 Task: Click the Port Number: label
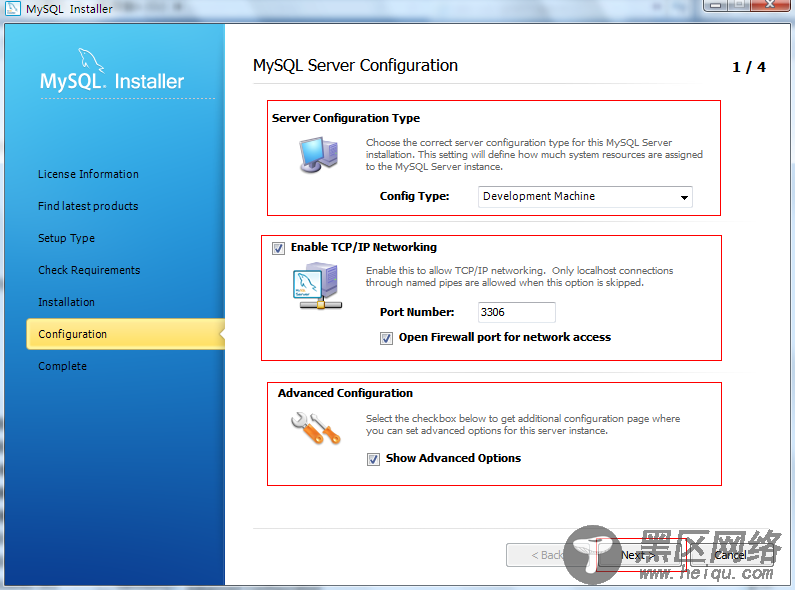pyautogui.click(x=417, y=312)
